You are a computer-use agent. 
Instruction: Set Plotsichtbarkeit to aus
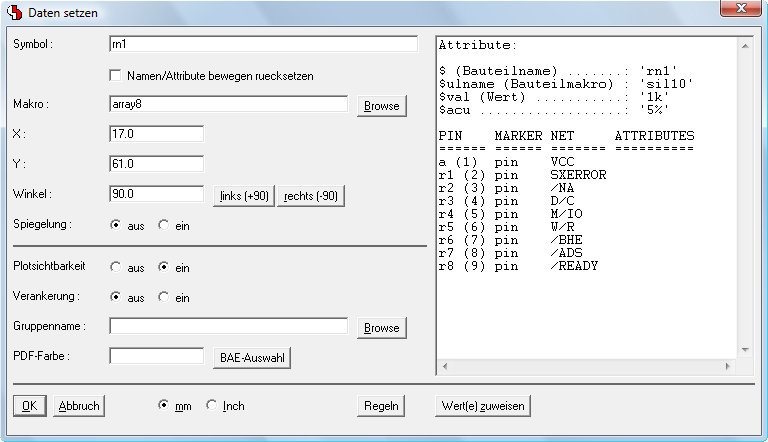(x=116, y=267)
